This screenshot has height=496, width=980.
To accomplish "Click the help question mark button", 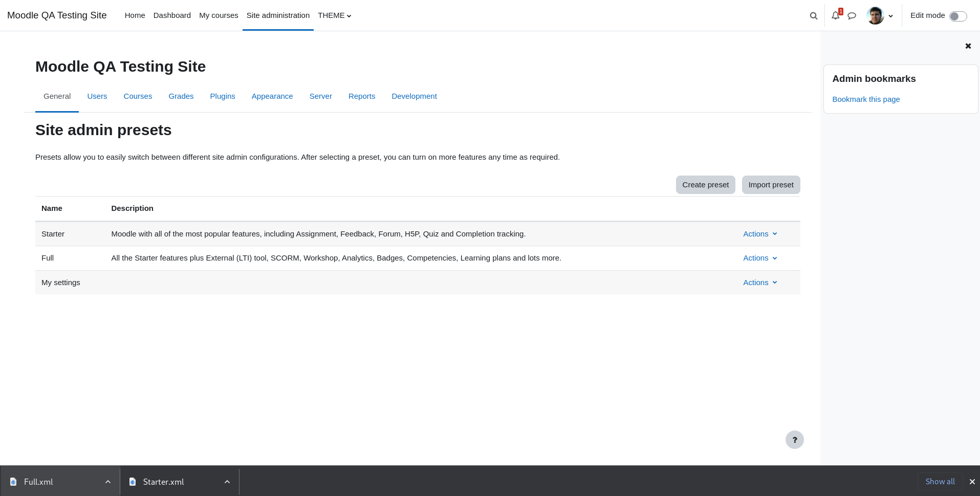I will (795, 440).
